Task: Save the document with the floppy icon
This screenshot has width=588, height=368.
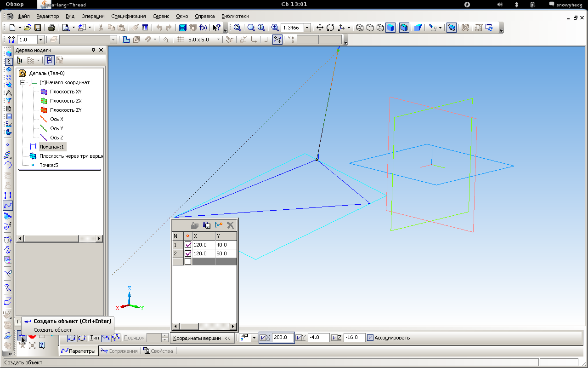Action: [x=38, y=28]
